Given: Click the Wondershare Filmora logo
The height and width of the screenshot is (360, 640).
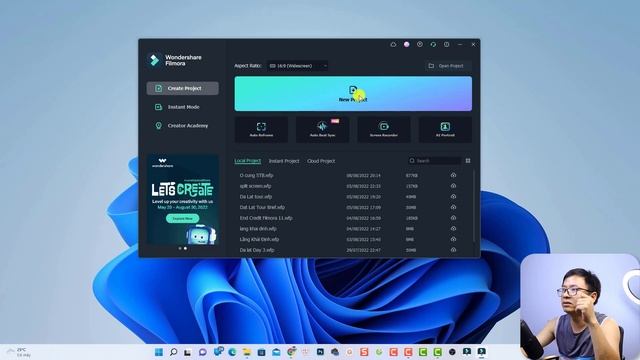Looking at the screenshot, I should point(174,60).
